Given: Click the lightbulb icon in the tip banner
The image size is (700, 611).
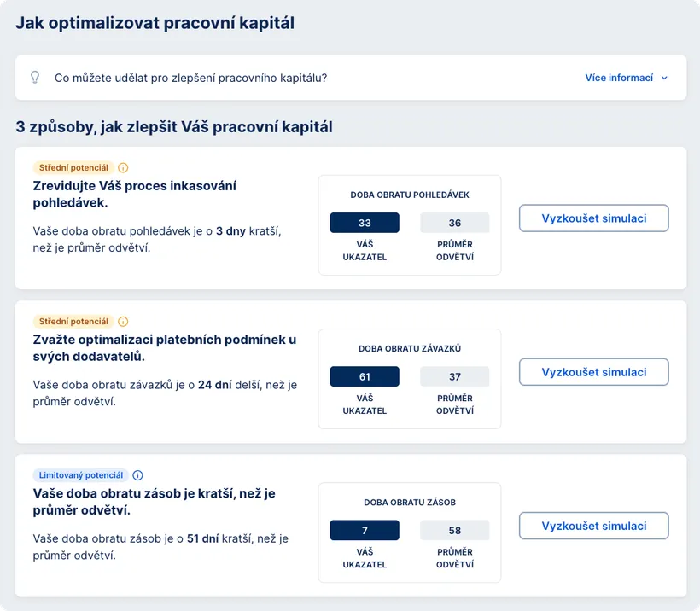Looking at the screenshot, I should click(35, 77).
